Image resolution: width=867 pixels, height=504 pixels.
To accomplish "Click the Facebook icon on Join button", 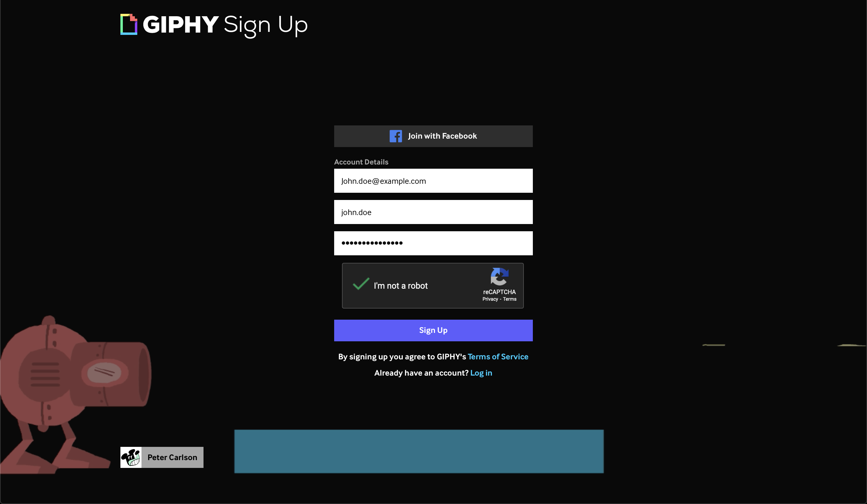I will click(x=396, y=136).
